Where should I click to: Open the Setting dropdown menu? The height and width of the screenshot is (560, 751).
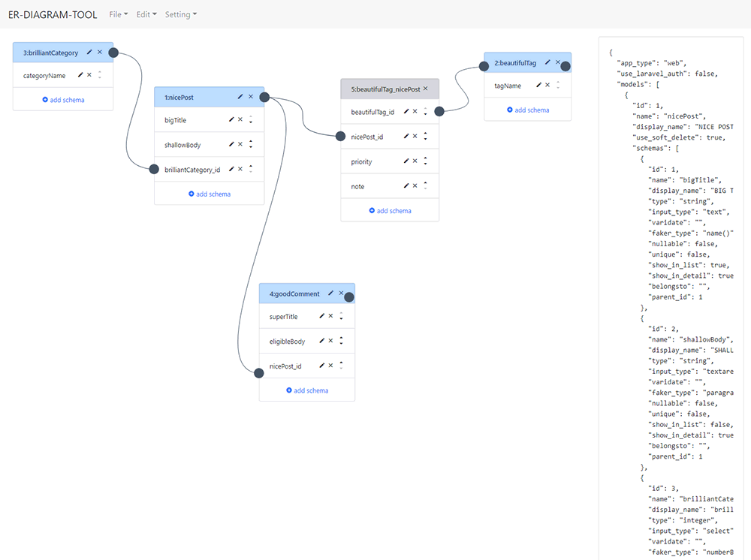[x=180, y=14]
